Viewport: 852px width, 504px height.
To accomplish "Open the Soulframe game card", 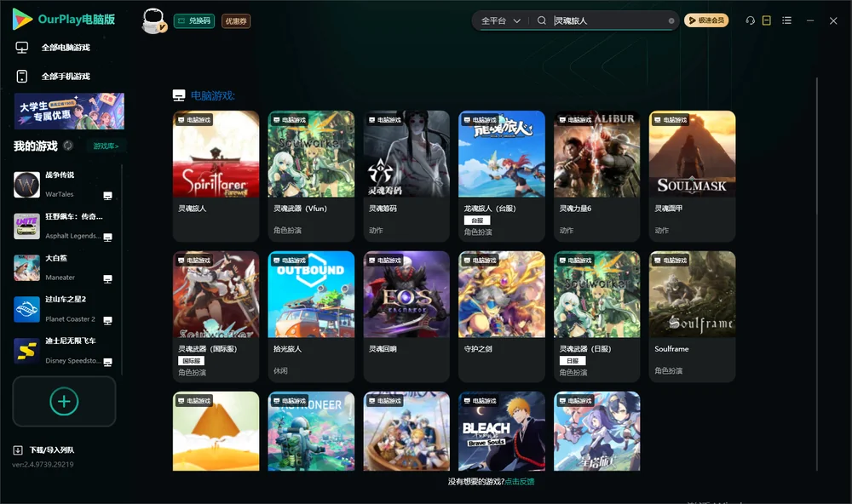I will tap(692, 316).
